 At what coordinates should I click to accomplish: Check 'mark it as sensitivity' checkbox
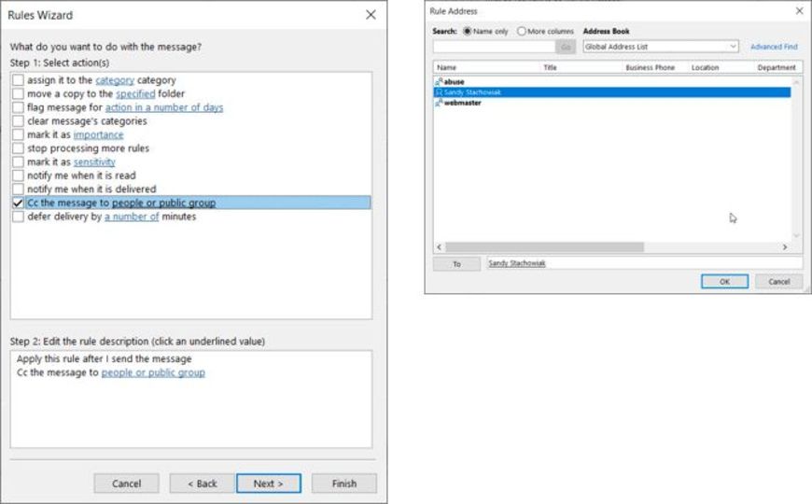click(x=18, y=161)
